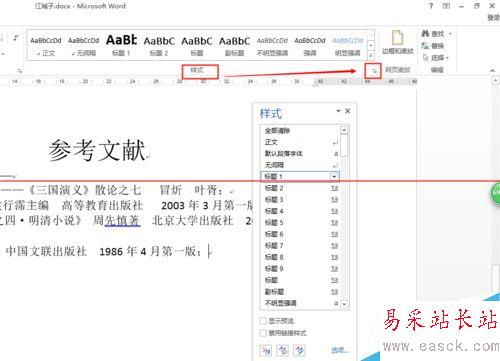
Task: Open the Styles pane dialog launcher
Action: (x=374, y=71)
